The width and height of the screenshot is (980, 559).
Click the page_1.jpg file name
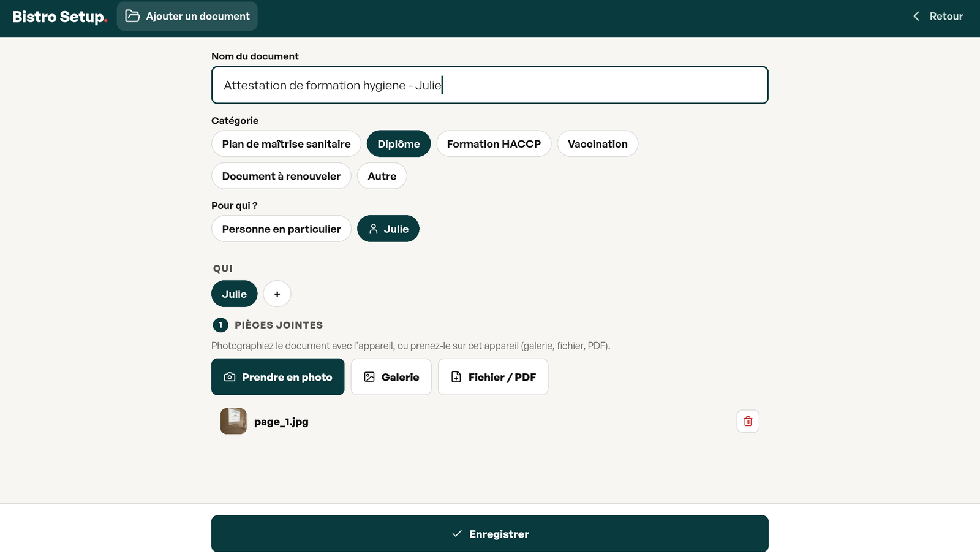[281, 422]
